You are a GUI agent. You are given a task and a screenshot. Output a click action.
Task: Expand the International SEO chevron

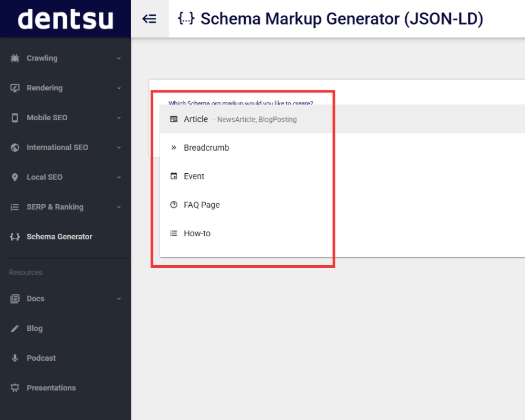(x=119, y=148)
